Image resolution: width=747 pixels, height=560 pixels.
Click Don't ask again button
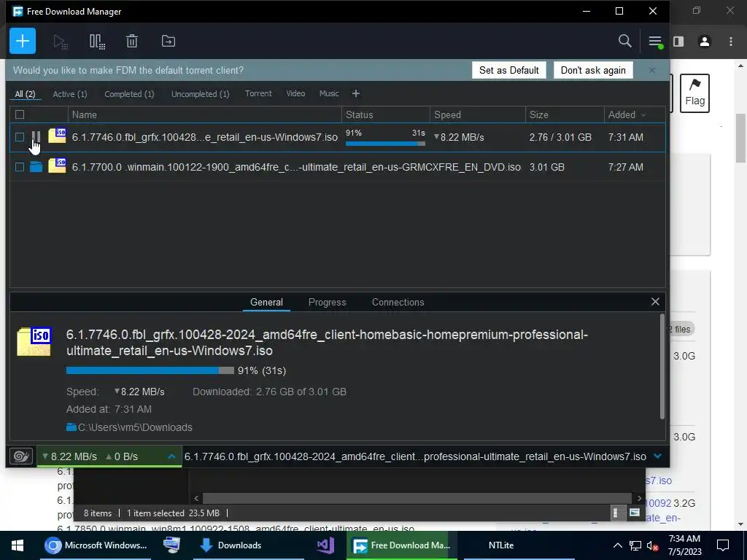coord(593,70)
